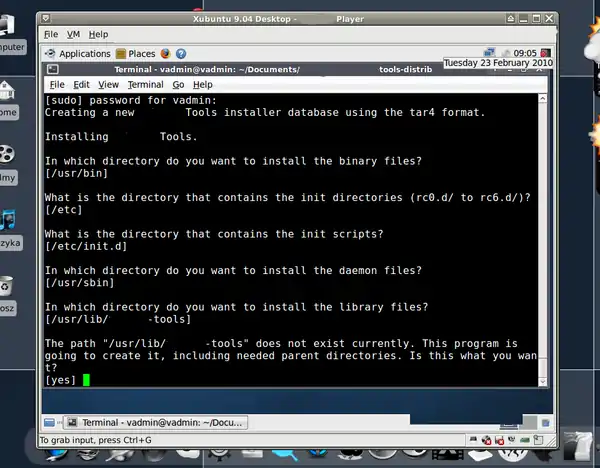The image size is (600, 468).
Task: Open the music folder desktop icon
Action: pos(8,219)
